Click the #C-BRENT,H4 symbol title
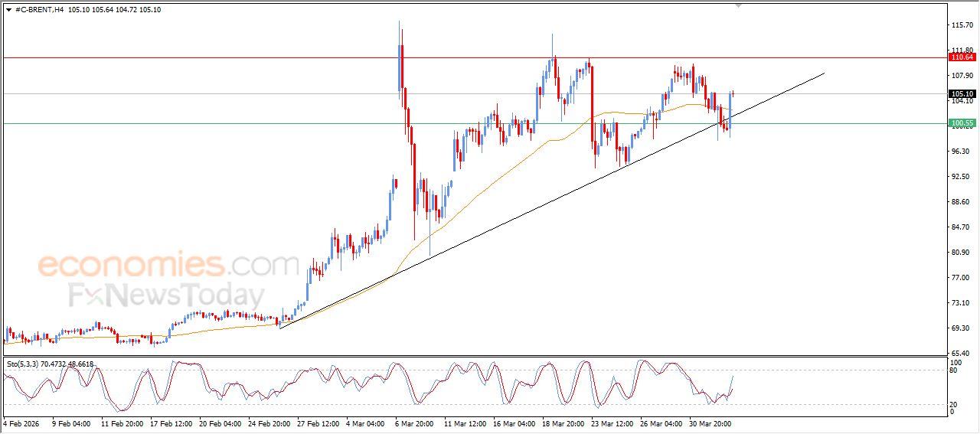 [x=39, y=10]
